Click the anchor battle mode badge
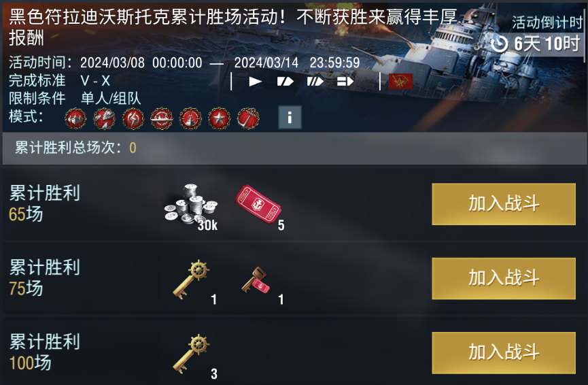The height and width of the screenshot is (385, 588). pyautogui.click(x=248, y=119)
